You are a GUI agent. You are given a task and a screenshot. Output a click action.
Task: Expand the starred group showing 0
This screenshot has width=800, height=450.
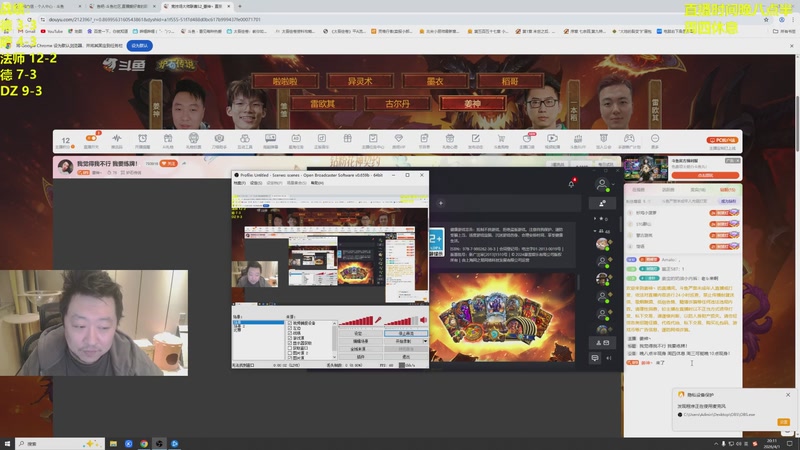[594, 218]
